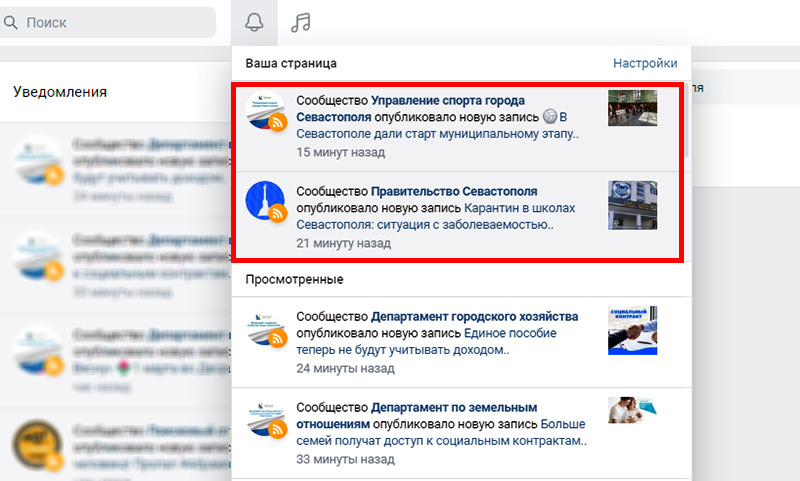Screen dimensions: 800x481
Task: Open Департамент по земельным отношениям link
Action: [417, 416]
